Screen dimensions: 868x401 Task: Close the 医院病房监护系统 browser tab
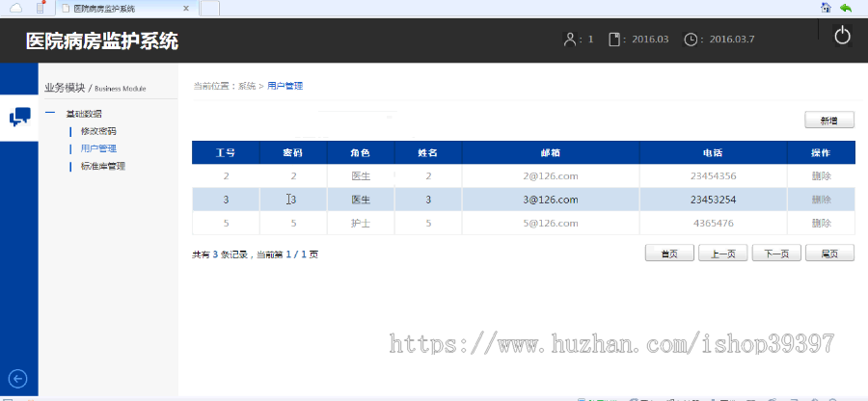tap(186, 9)
